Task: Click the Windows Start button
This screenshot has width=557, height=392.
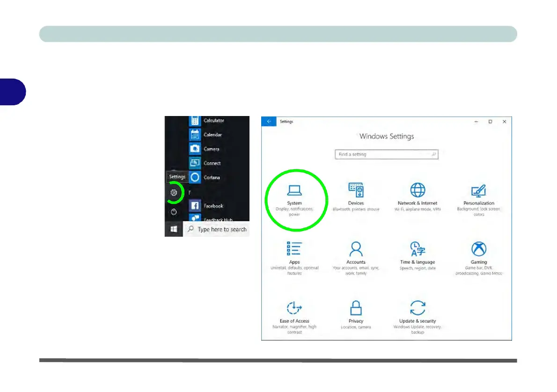Action: click(174, 229)
